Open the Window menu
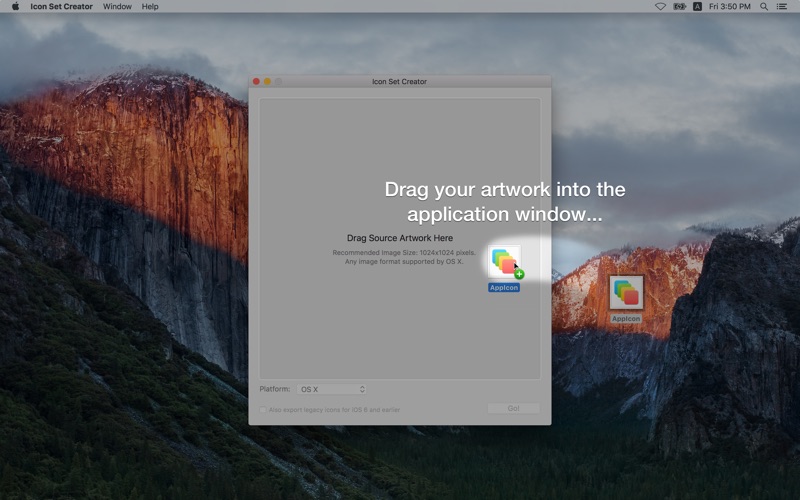The height and width of the screenshot is (500, 800). click(x=117, y=6)
